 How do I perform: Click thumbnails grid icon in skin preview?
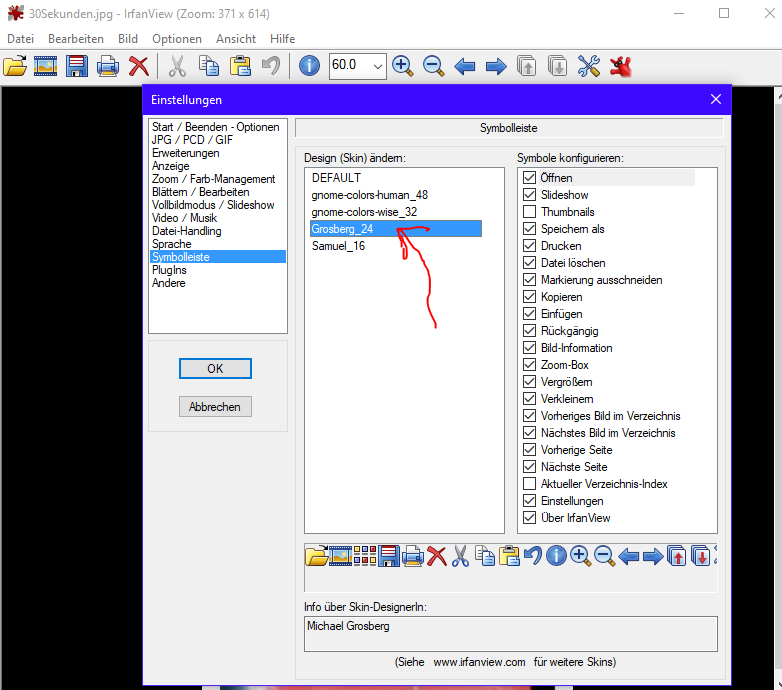coord(365,555)
